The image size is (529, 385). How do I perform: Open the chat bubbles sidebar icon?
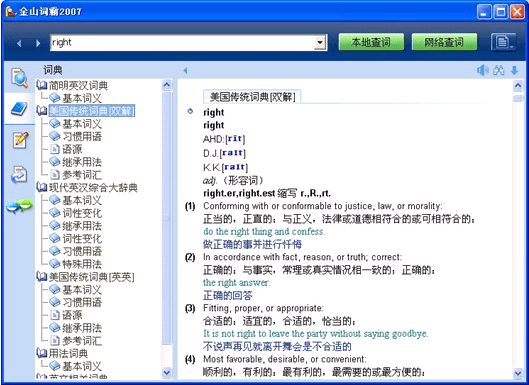pyautogui.click(x=20, y=206)
